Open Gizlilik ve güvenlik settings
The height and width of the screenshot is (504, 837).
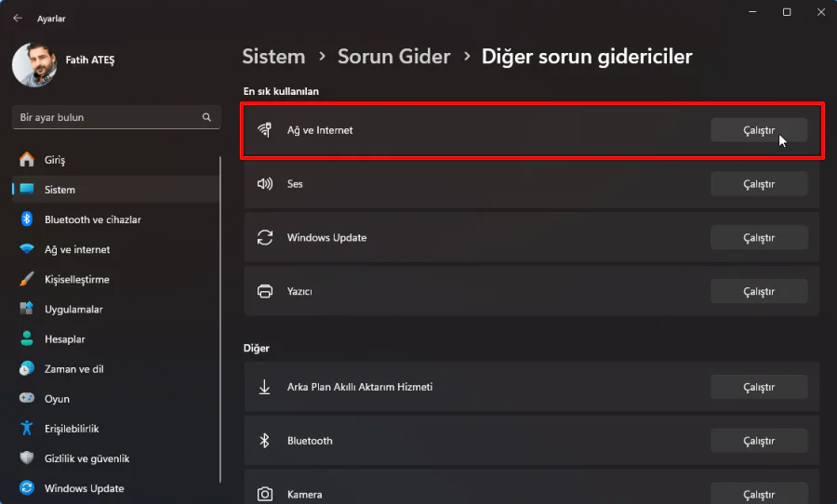116,458
